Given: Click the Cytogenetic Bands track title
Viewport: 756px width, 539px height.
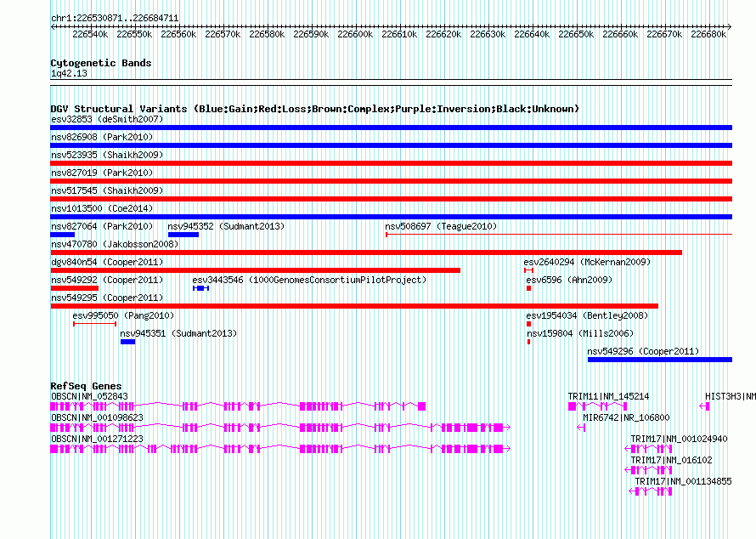Looking at the screenshot, I should point(101,63).
